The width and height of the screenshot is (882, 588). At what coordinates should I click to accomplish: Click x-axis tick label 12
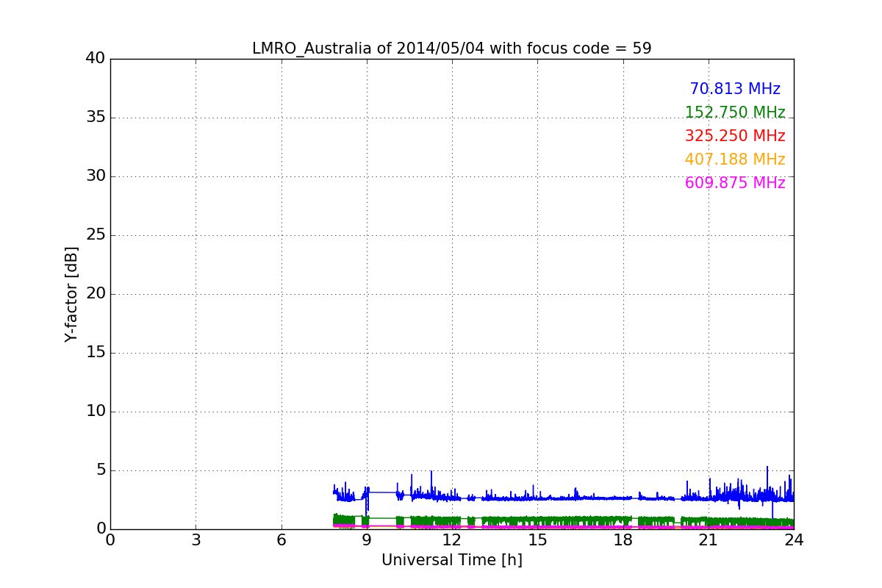(x=452, y=540)
